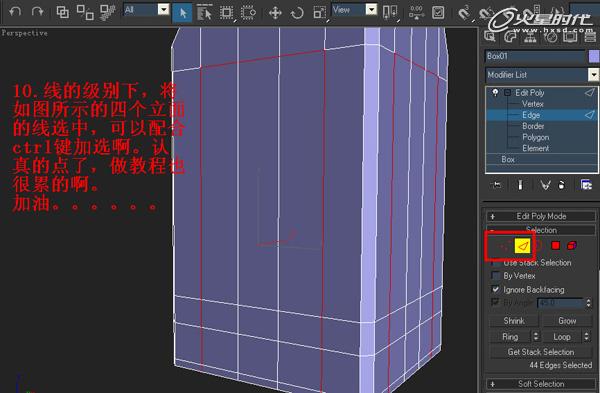Open the selection filter All dropdown
The width and height of the screenshot is (600, 393).
click(147, 10)
